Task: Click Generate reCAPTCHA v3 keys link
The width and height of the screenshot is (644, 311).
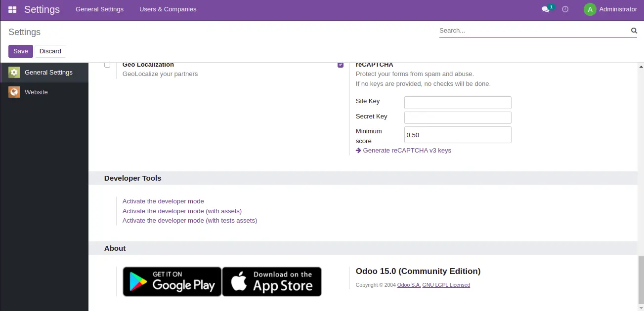Action: tap(406, 151)
